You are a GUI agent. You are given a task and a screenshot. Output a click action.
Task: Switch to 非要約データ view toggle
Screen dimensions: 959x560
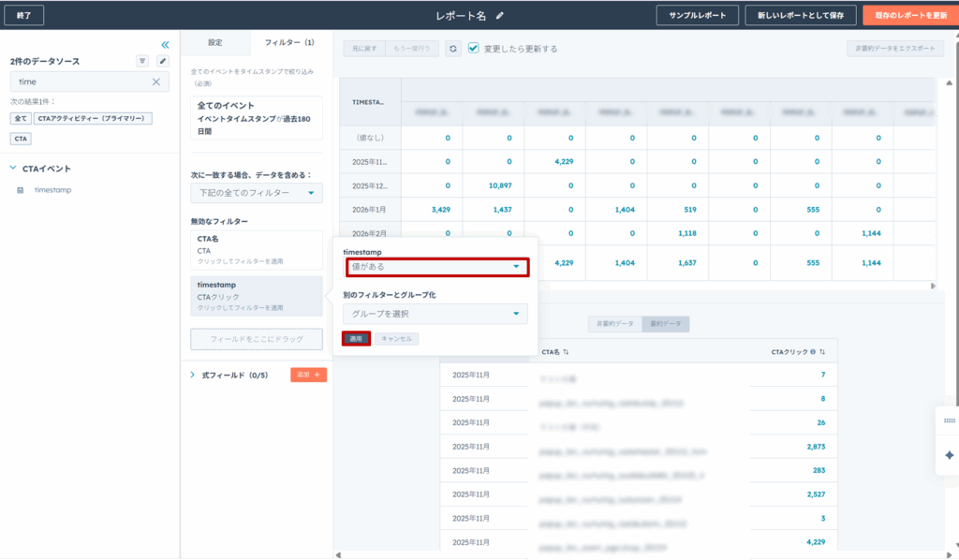click(613, 324)
